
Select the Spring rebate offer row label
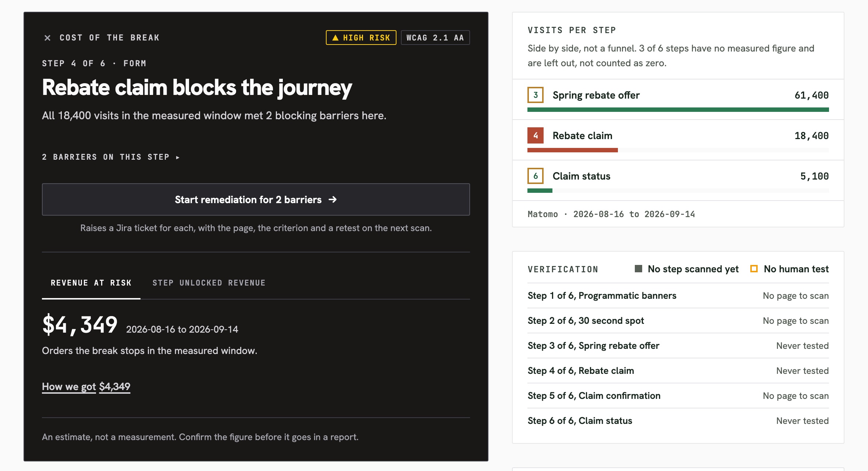[596, 95]
